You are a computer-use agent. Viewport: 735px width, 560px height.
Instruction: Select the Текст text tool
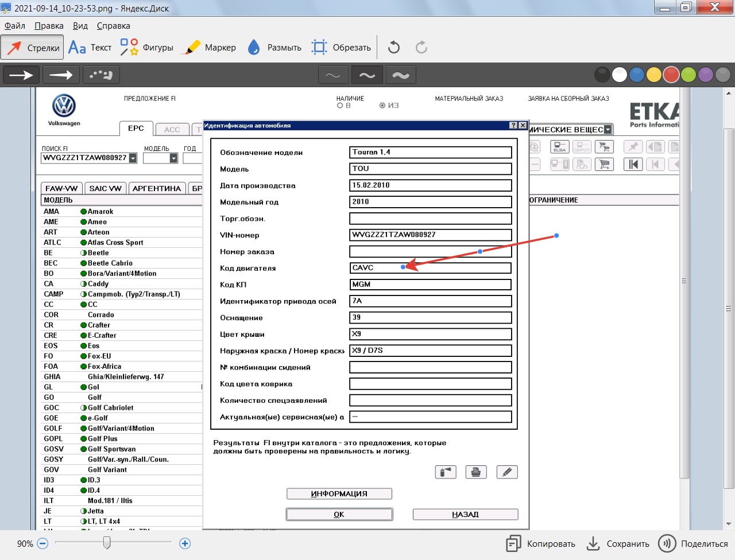90,48
